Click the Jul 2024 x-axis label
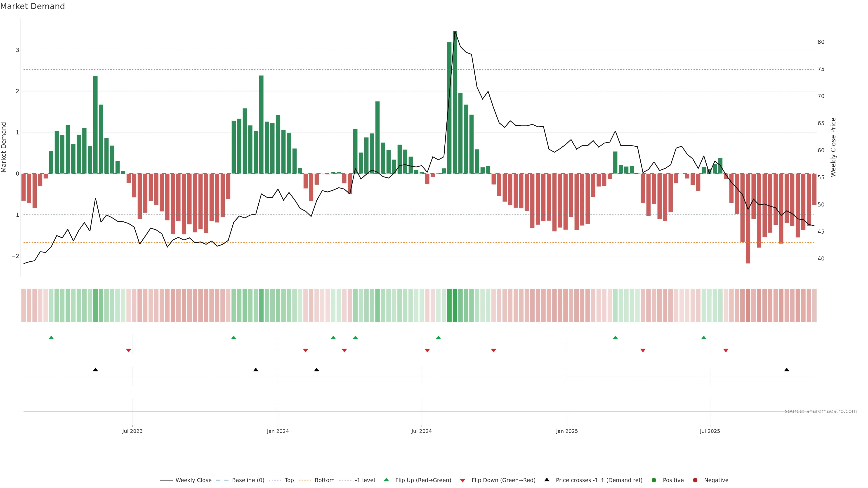This screenshot has height=488, width=868. pyautogui.click(x=421, y=431)
